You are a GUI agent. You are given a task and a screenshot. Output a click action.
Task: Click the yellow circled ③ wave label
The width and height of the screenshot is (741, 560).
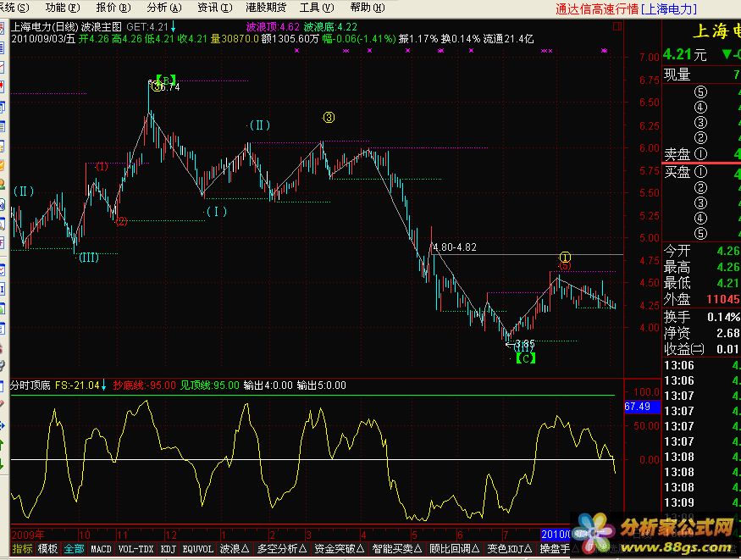click(x=329, y=117)
